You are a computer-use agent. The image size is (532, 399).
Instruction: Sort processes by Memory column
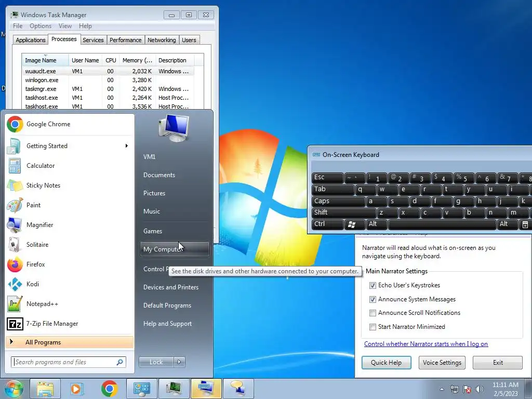(x=137, y=60)
